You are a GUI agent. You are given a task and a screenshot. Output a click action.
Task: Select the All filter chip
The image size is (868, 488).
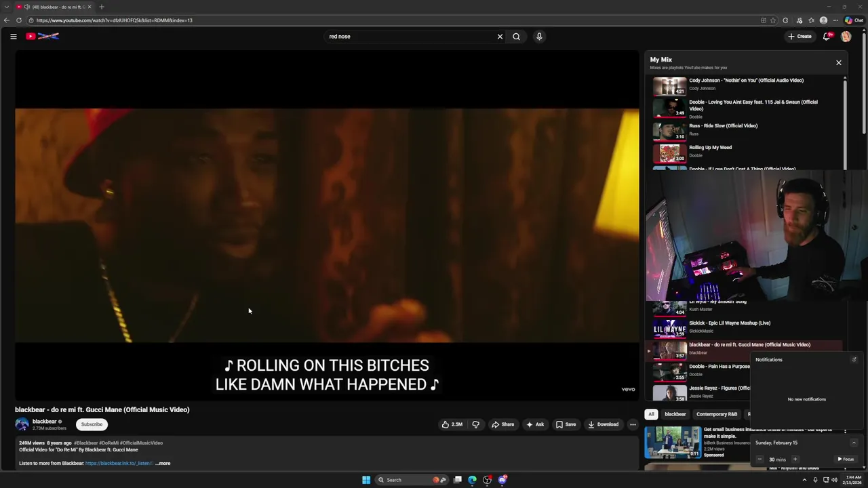[651, 414]
